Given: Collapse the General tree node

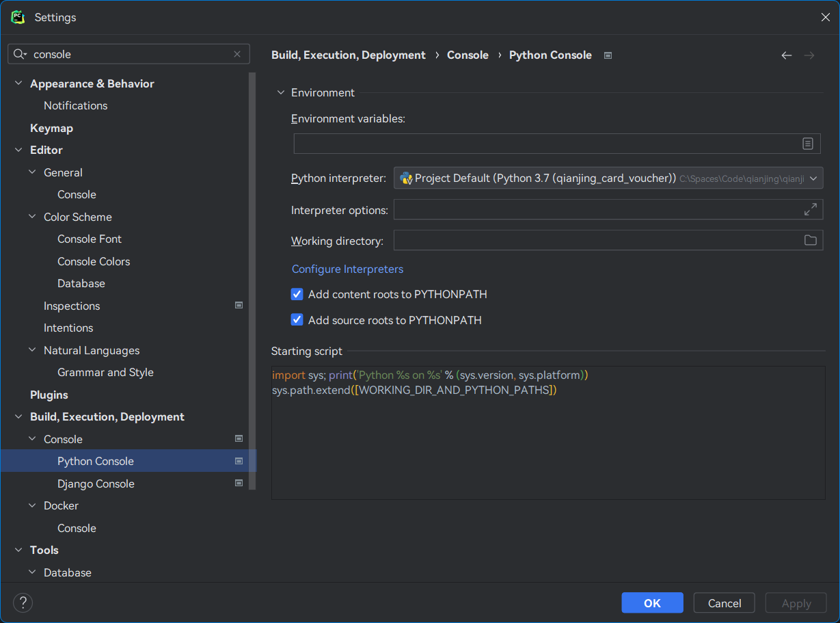Looking at the screenshot, I should tap(32, 172).
